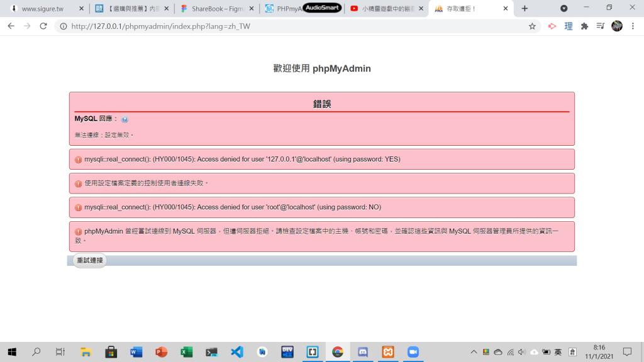The image size is (644, 362).
Task: Launch Excel from taskbar
Action: pos(186,352)
